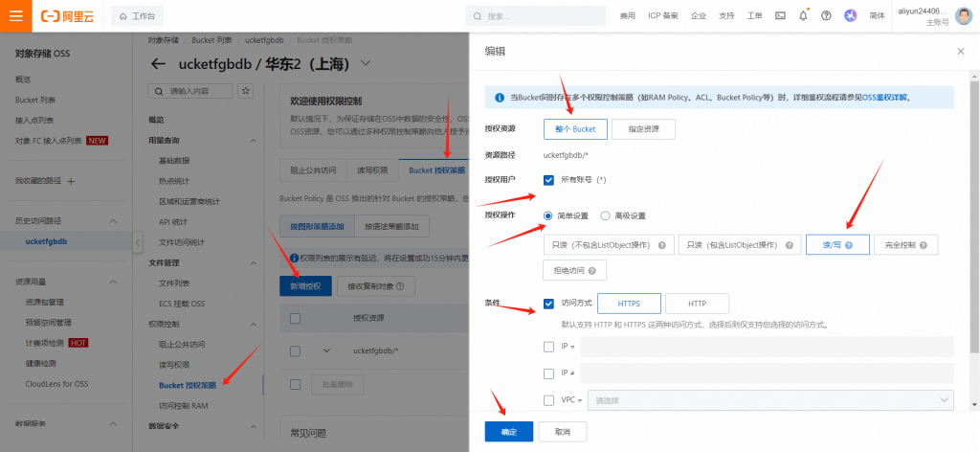Click the top search input field
Viewport: 980px width, 452px height.
click(536, 16)
